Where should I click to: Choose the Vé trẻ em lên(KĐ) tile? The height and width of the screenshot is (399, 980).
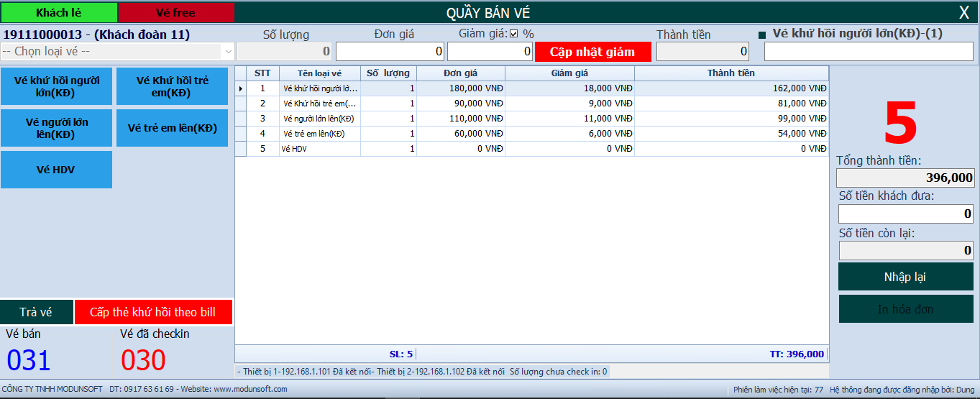172,128
